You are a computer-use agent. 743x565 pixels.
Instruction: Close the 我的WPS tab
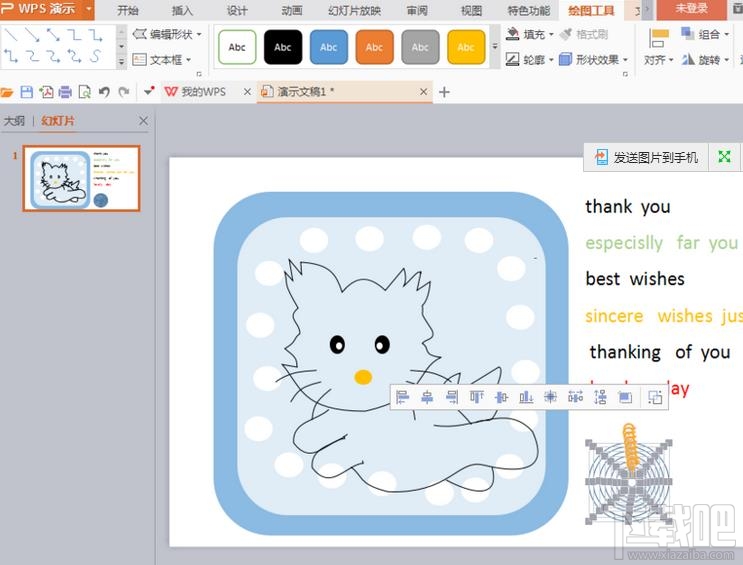coord(247,92)
